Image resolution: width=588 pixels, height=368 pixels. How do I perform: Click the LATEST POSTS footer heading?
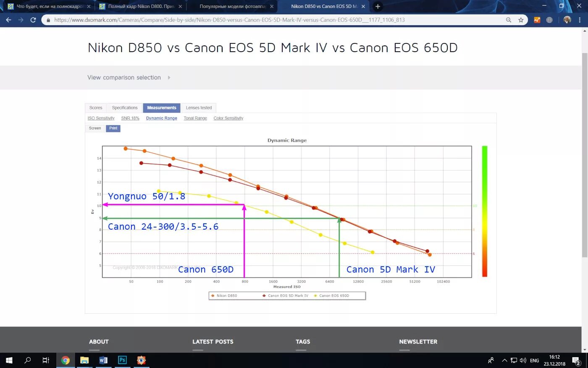pos(213,342)
